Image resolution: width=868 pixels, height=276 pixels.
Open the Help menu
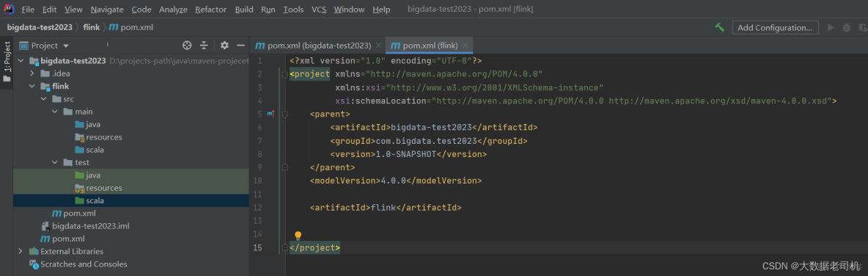[381, 10]
